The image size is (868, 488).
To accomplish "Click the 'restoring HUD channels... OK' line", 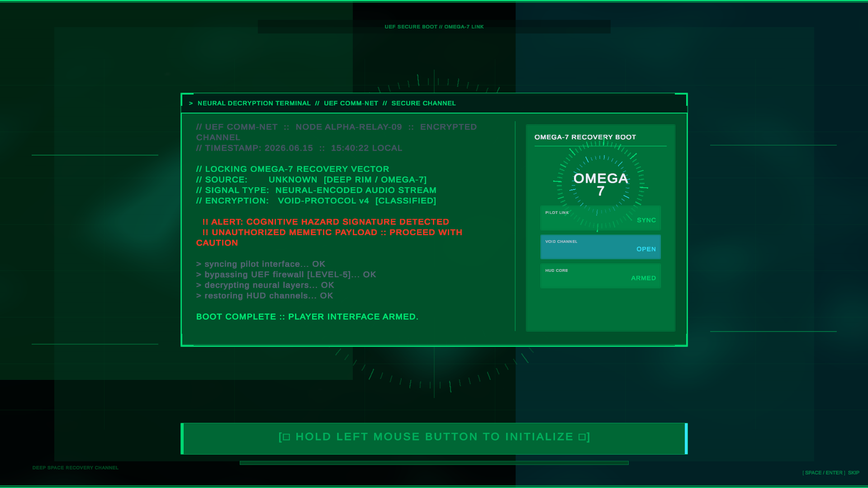I will pos(264,295).
